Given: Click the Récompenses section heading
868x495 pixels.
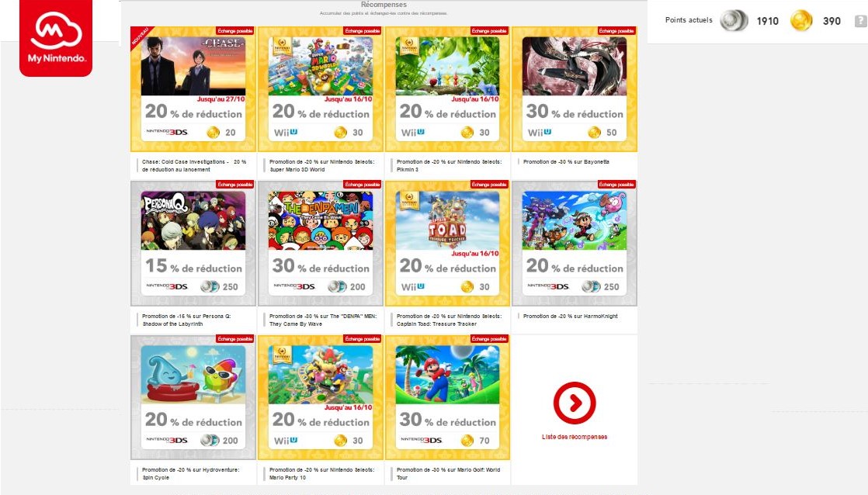Looking at the screenshot, I should tap(384, 5).
